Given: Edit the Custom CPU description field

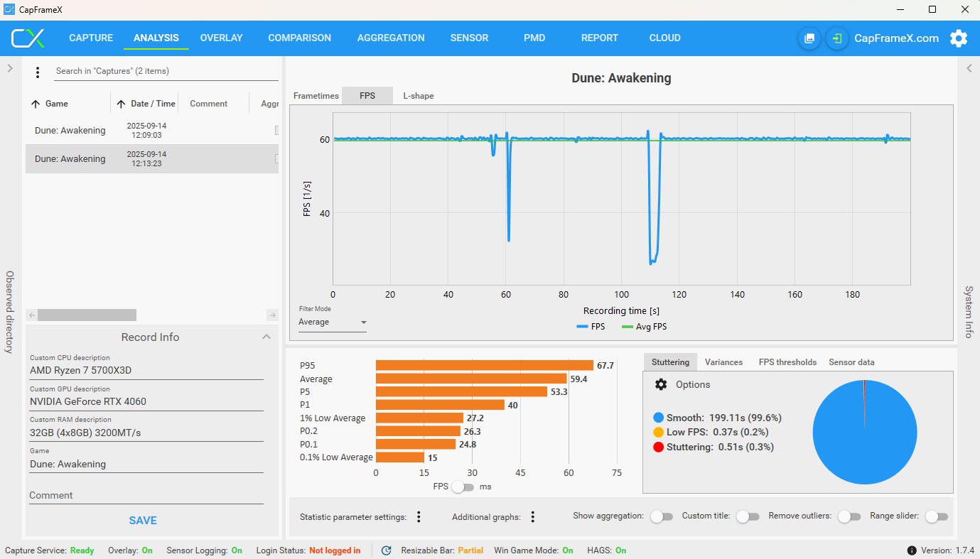Looking at the screenshot, I should click(x=146, y=370).
